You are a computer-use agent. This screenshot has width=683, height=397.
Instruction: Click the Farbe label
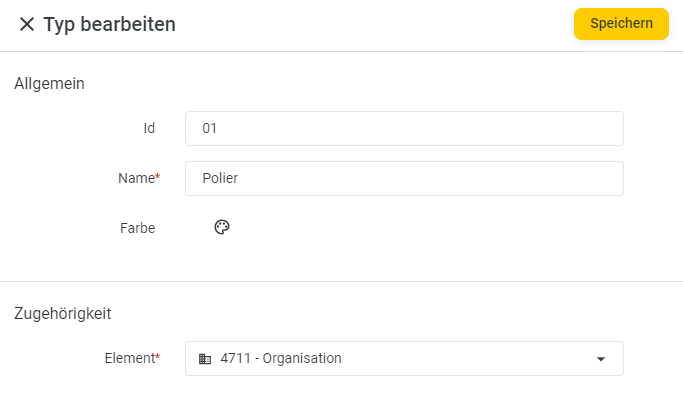click(137, 228)
